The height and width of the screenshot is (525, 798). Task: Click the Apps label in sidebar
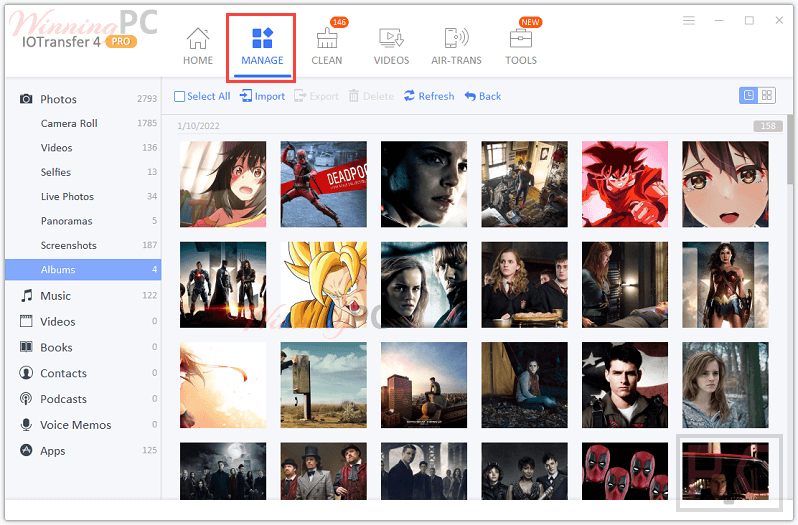(53, 451)
